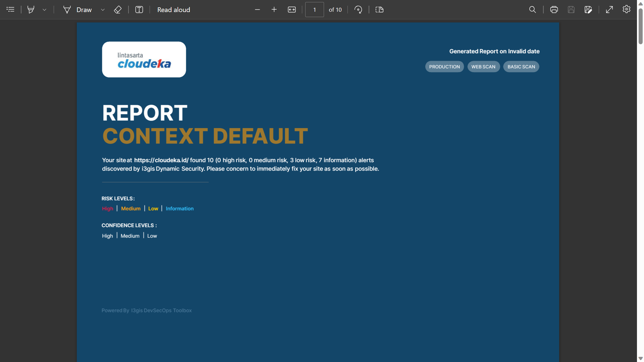
Task: Click the Save as icon
Action: [x=588, y=10]
